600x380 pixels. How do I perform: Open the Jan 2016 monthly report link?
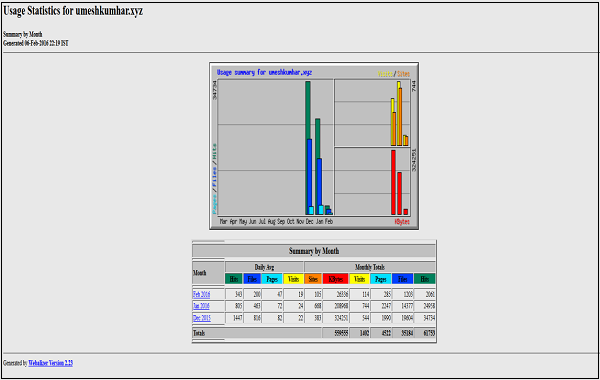tap(201, 306)
